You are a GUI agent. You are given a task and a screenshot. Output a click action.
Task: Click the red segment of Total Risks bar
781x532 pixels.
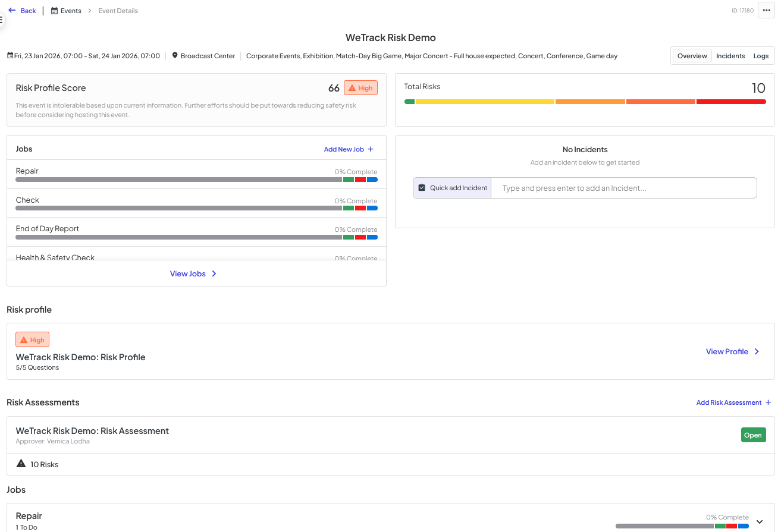pyautogui.click(x=731, y=102)
